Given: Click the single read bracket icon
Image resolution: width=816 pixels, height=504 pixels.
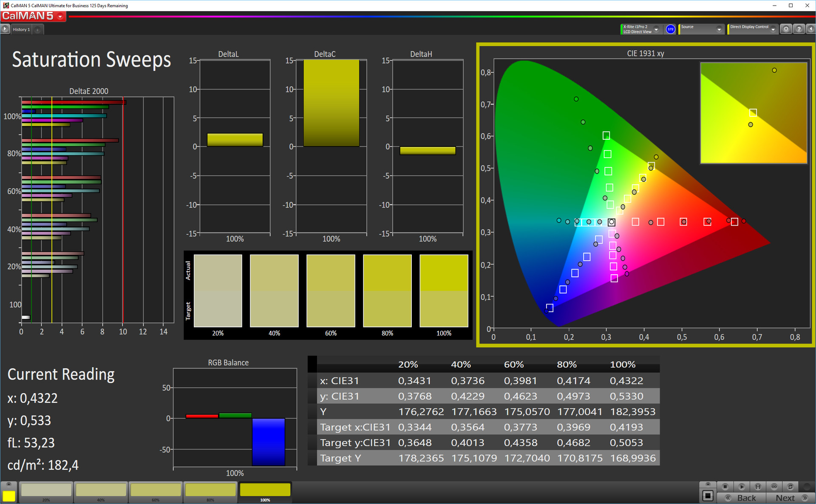Looking at the screenshot, I should (x=758, y=487).
